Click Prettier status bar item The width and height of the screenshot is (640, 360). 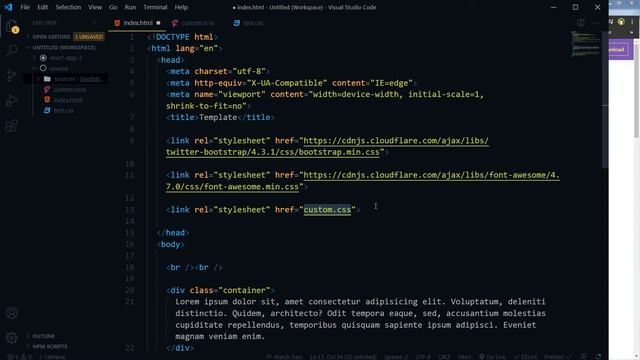(x=558, y=357)
